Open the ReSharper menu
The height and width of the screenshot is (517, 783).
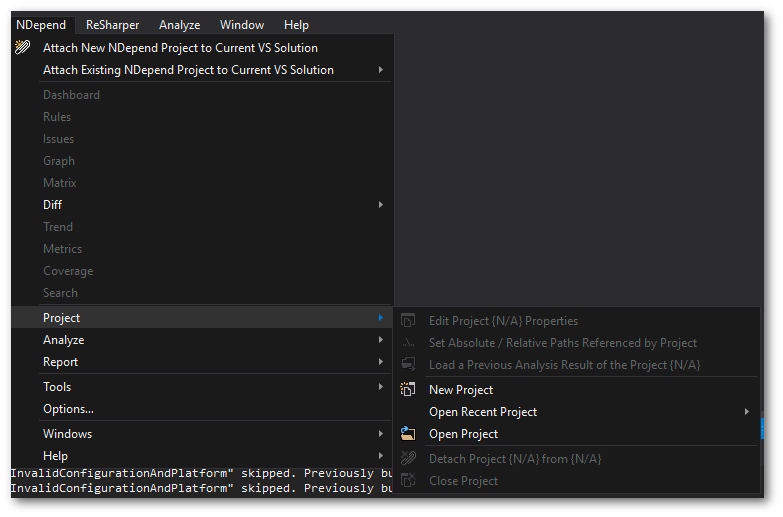pos(112,24)
